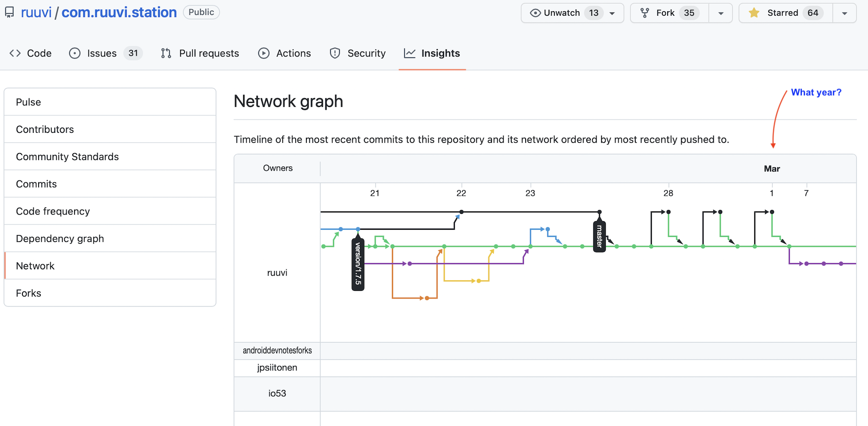Open the Starred lists dropdown arrow

coord(844,13)
